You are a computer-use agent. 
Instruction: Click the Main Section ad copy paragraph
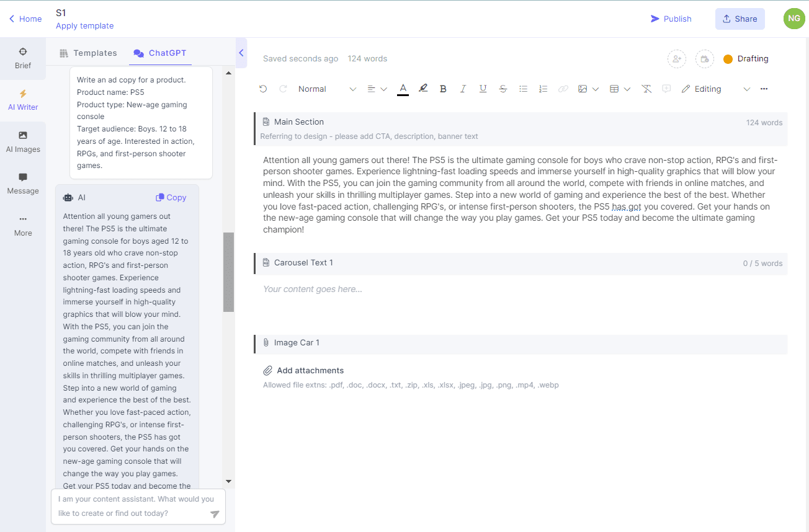pos(521,195)
